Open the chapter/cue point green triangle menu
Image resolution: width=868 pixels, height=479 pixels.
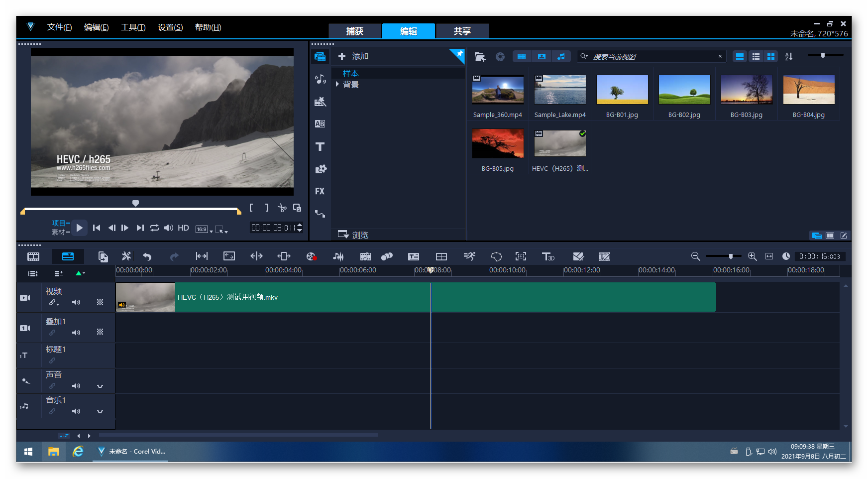pos(80,273)
